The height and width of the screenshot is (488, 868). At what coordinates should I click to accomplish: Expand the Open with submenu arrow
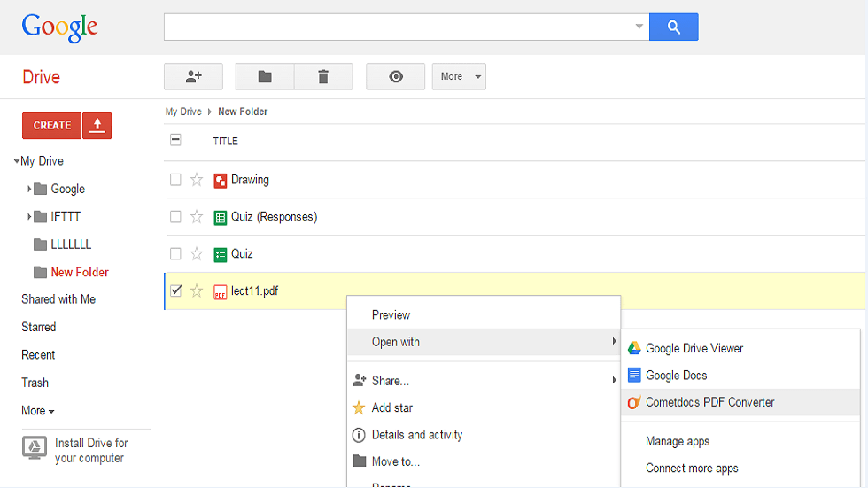tap(614, 341)
